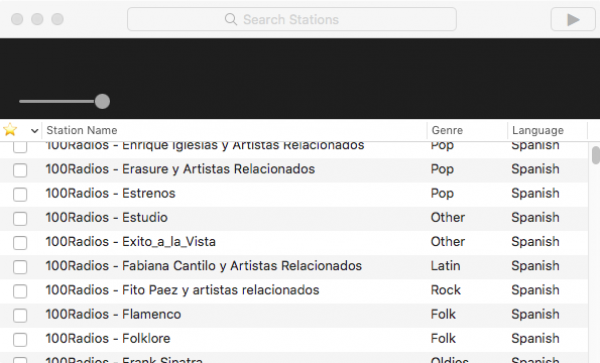Click the magnifier icon in search field
This screenshot has width=600, height=363.
[231, 19]
